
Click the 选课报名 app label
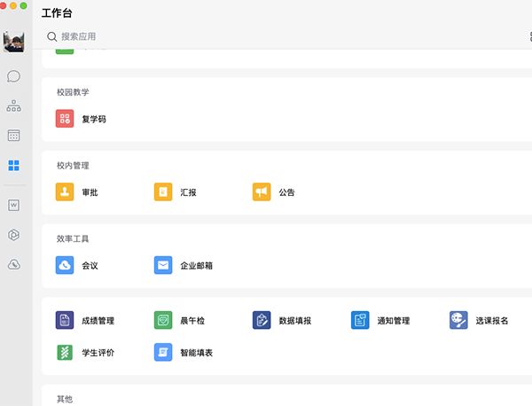coord(491,321)
